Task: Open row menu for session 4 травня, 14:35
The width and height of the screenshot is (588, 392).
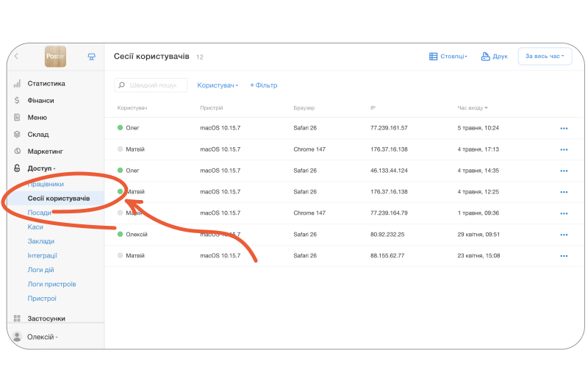Action: coord(564,171)
